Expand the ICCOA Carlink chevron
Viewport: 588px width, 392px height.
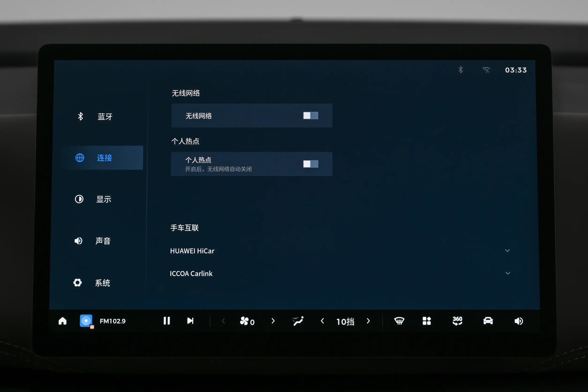[508, 273]
